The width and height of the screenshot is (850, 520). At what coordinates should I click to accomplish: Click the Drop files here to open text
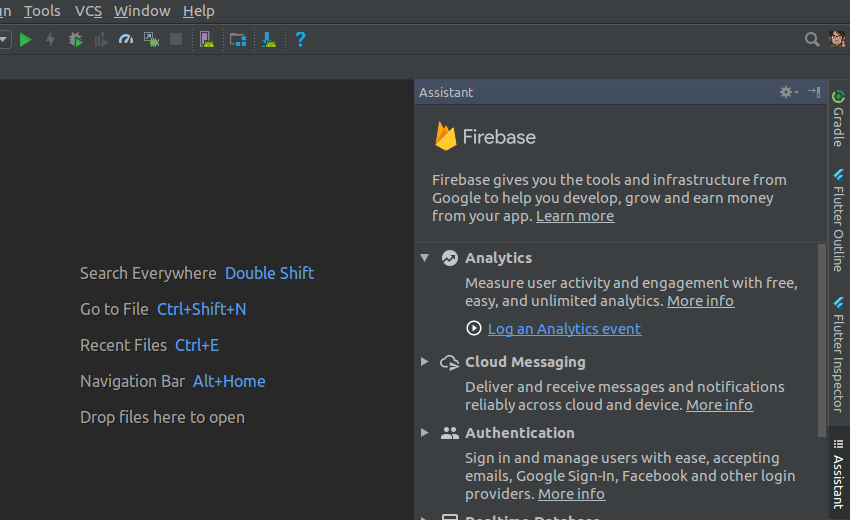point(162,418)
